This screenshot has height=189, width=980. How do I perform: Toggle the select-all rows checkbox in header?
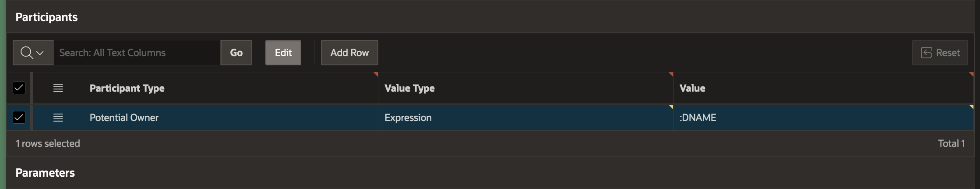19,88
